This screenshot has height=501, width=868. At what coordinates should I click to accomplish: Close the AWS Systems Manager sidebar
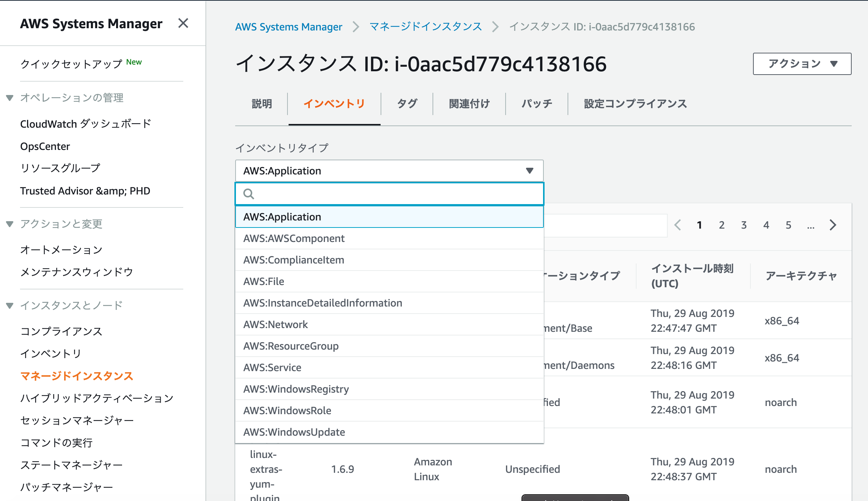(x=183, y=23)
